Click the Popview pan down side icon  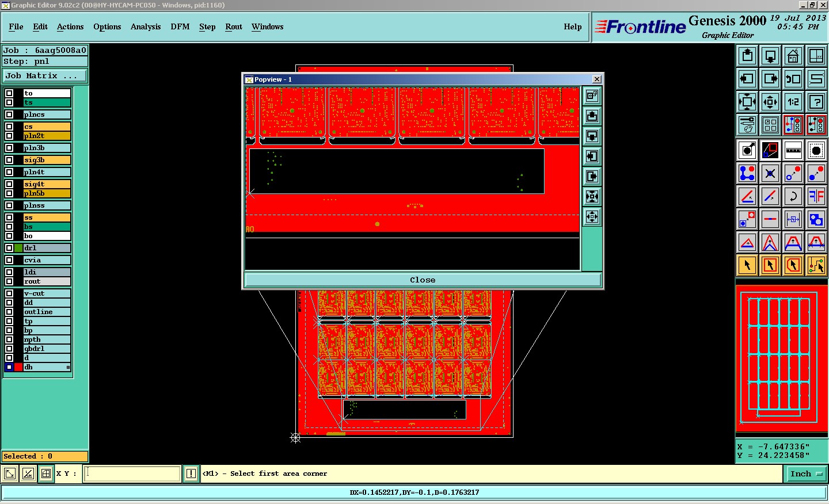(x=592, y=136)
